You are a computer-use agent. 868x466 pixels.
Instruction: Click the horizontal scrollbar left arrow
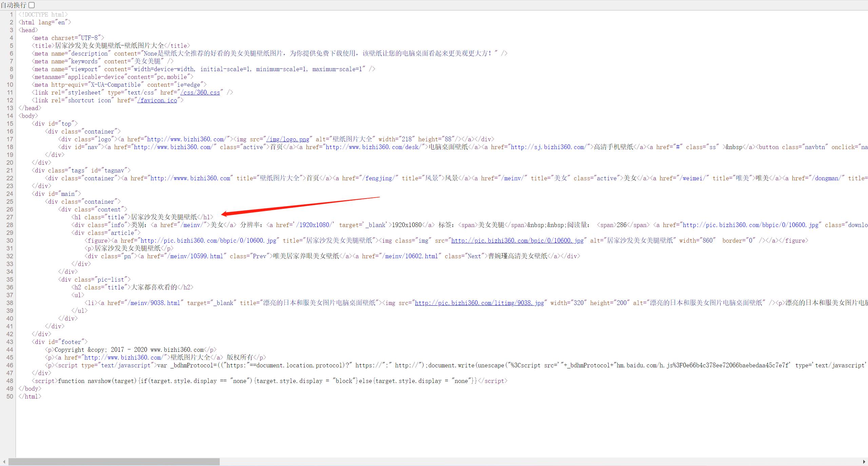pyautogui.click(x=4, y=462)
